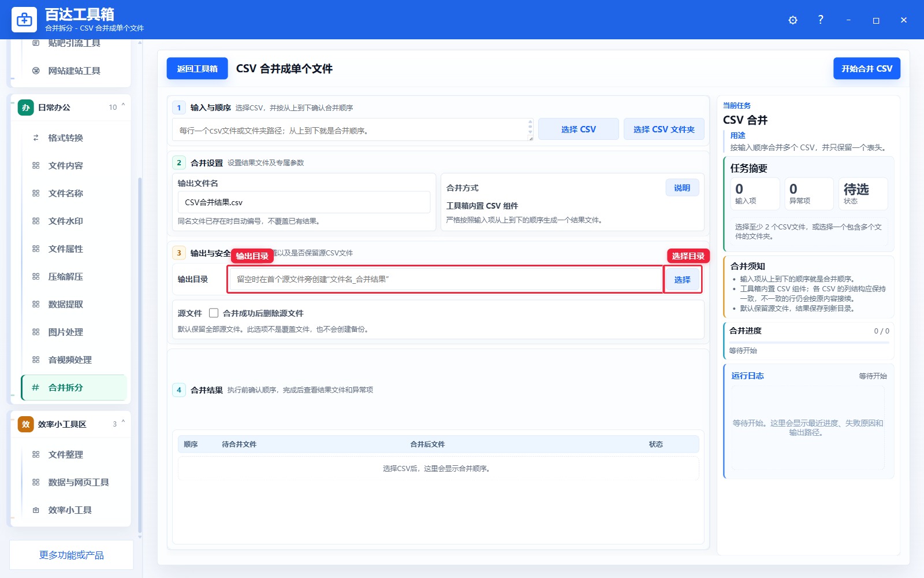The image size is (924, 578).
Task: Click the grid icon beside 压缩解压
Action: (x=36, y=276)
